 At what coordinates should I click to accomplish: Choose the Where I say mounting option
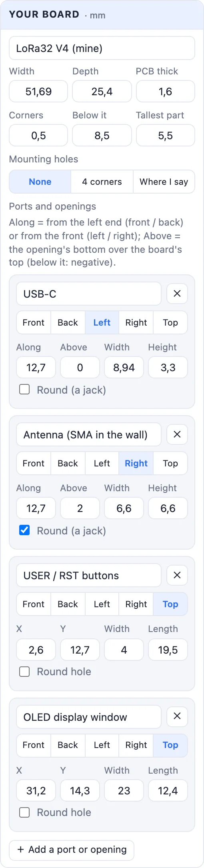coord(164,182)
